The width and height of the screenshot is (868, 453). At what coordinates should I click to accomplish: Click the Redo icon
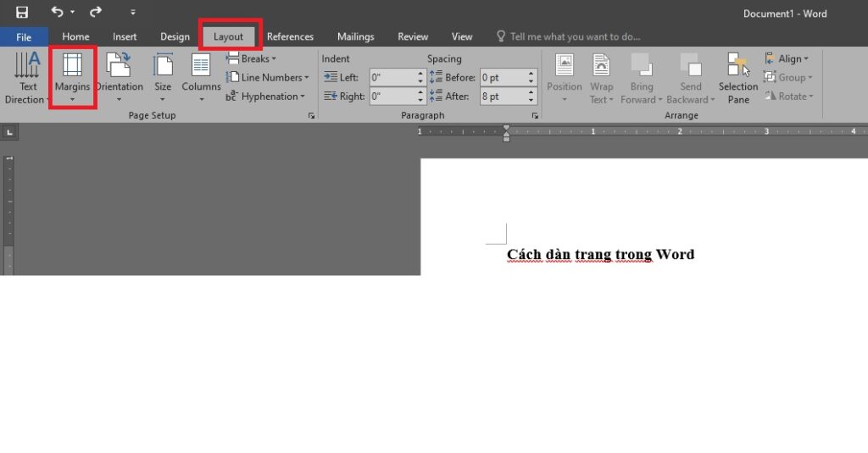pos(96,13)
